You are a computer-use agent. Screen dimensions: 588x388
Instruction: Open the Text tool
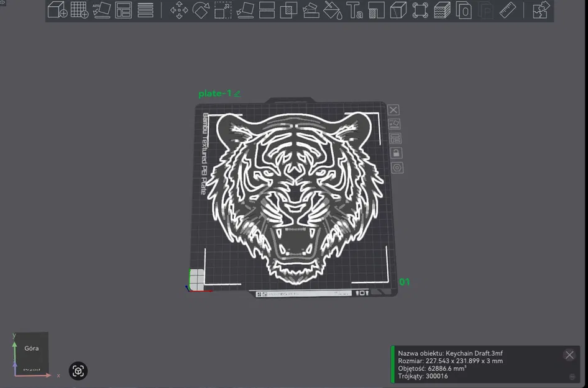click(354, 11)
